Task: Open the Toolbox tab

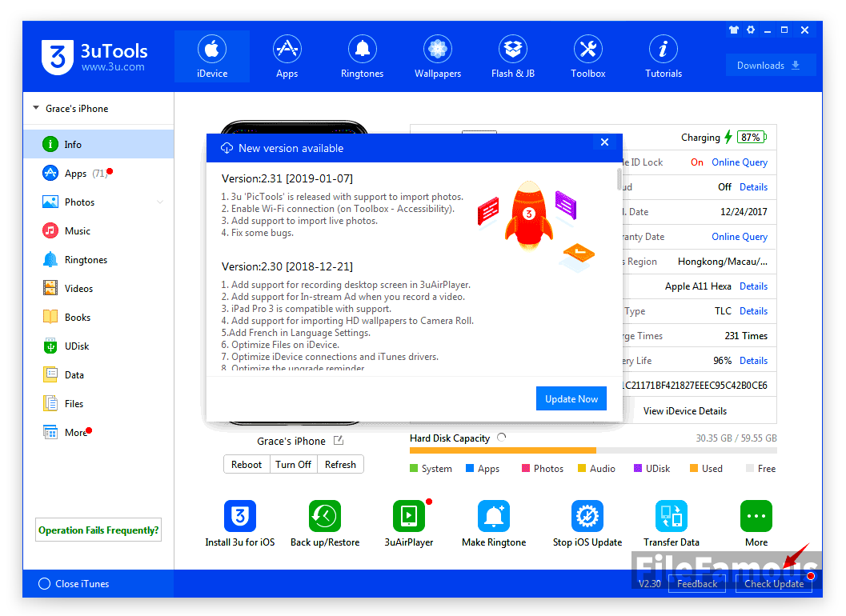Action: (588, 57)
